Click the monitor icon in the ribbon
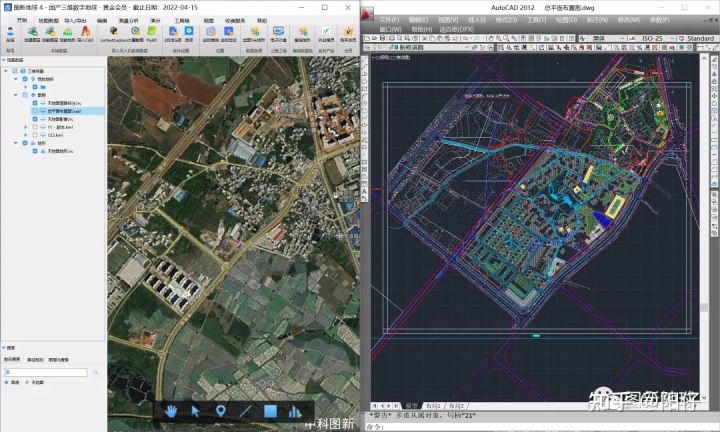Screen dimensions: 720x432 [x=278, y=31]
